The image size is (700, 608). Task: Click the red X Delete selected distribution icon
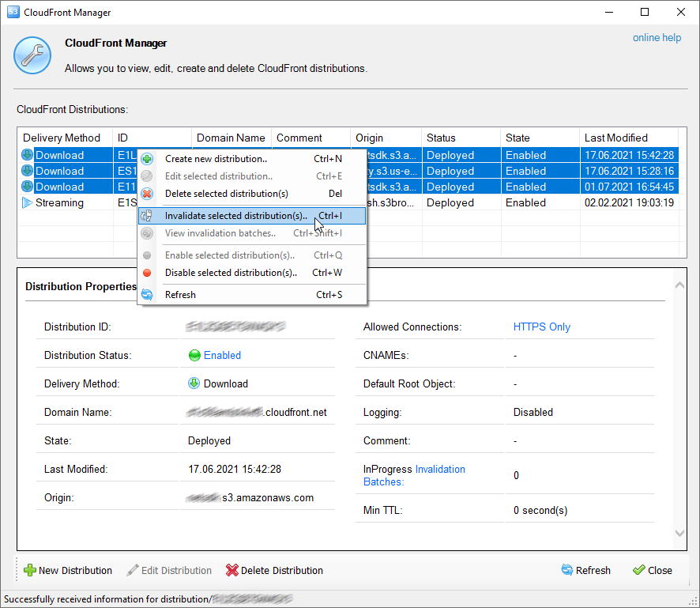click(147, 194)
